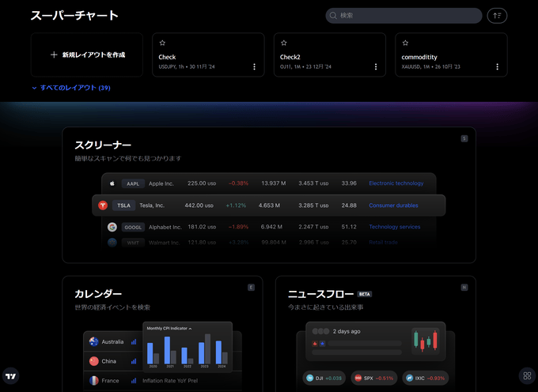
Task: Click the BETA badge next to ニュースフロー
Action: pos(365,294)
